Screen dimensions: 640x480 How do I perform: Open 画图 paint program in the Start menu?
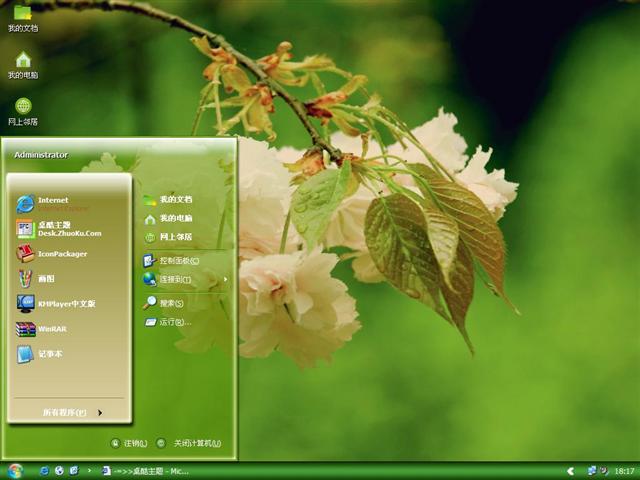pyautogui.click(x=36, y=279)
